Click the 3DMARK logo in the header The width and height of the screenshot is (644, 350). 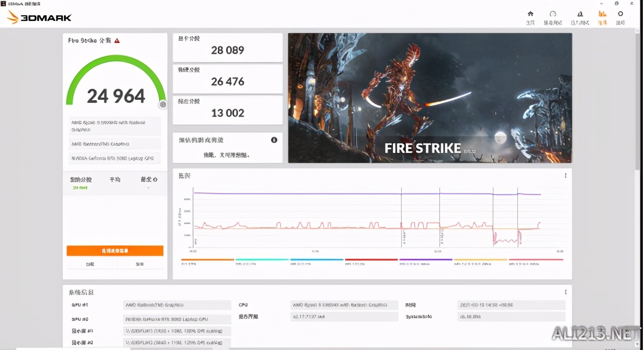click(x=40, y=17)
